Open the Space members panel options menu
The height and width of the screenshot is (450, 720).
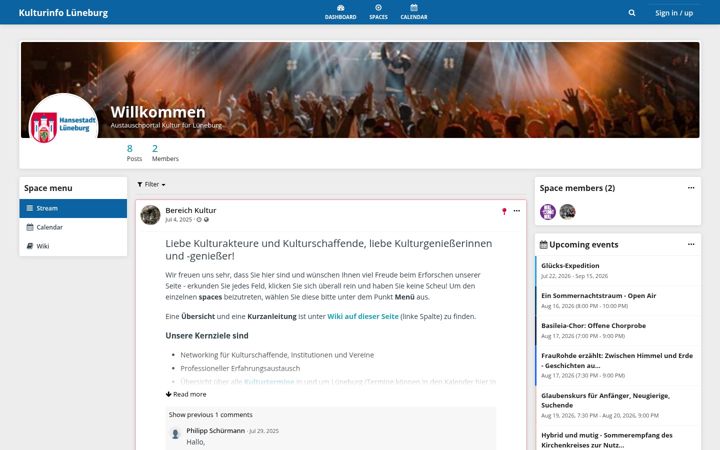tap(691, 188)
